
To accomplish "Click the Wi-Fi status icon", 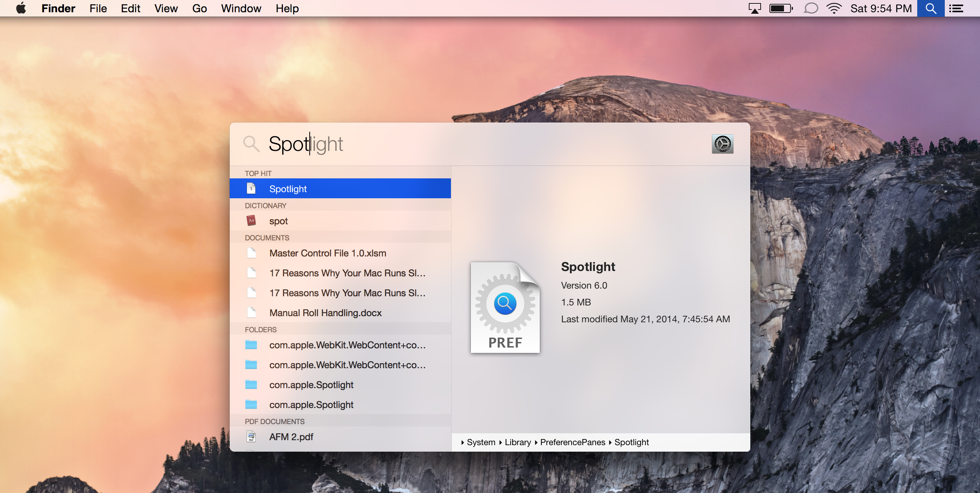I will pos(834,8).
